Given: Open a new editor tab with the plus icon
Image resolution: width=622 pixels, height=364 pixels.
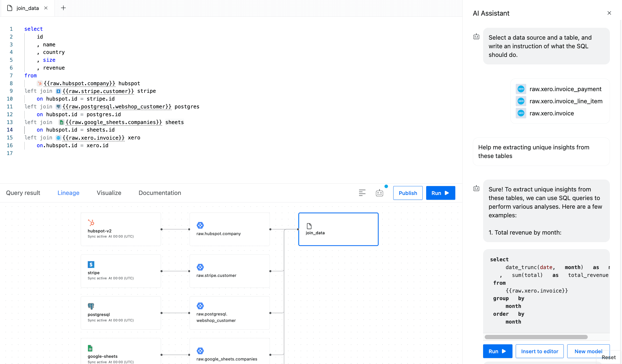Looking at the screenshot, I should (x=63, y=8).
